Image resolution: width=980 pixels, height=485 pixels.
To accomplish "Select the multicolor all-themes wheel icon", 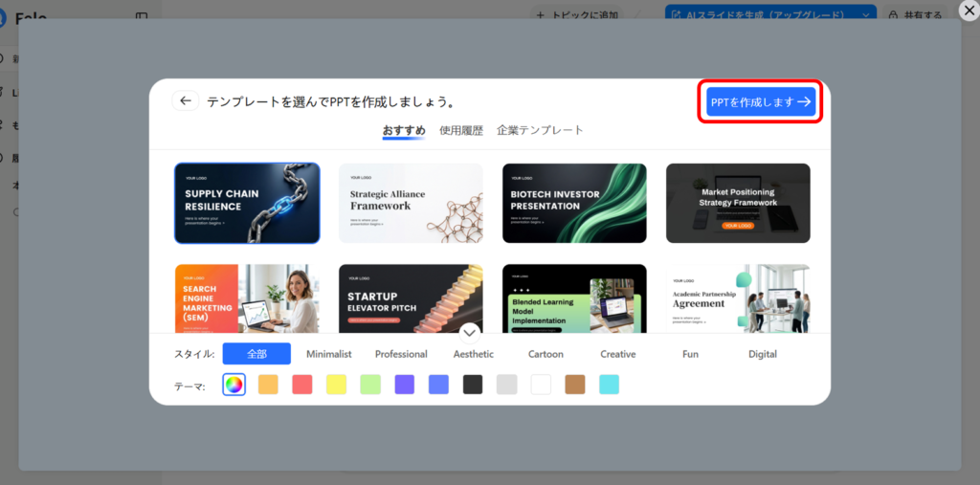I will (x=234, y=385).
